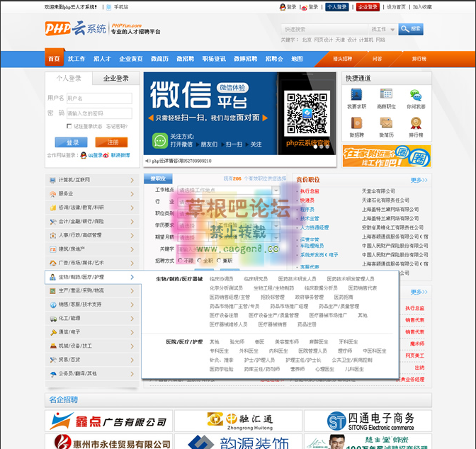Image resolution: width=476 pixels, height=449 pixels.
Task: Open the 我要求职 address book icon
Action: pos(356,94)
